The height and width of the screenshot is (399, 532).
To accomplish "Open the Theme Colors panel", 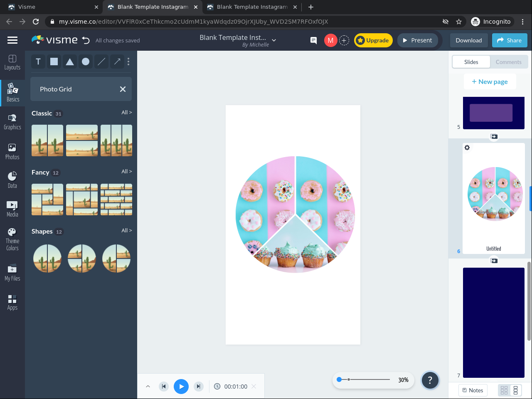I will (x=12, y=239).
